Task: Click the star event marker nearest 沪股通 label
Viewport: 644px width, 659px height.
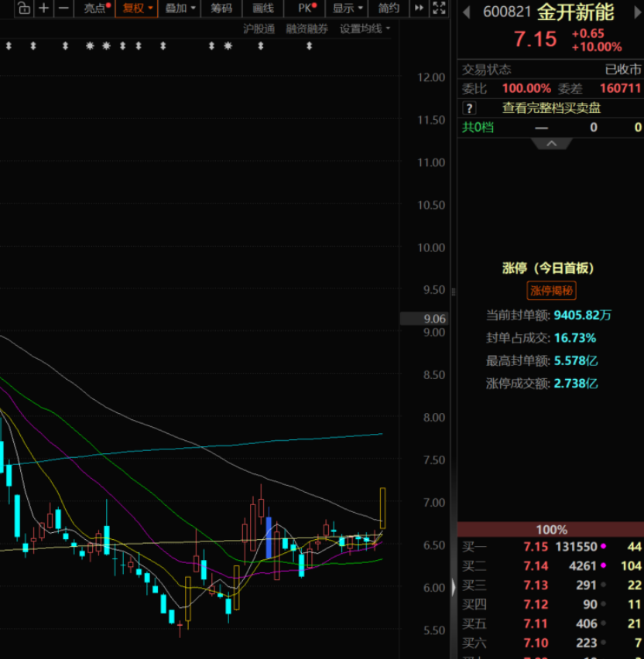Action: pyautogui.click(x=228, y=46)
